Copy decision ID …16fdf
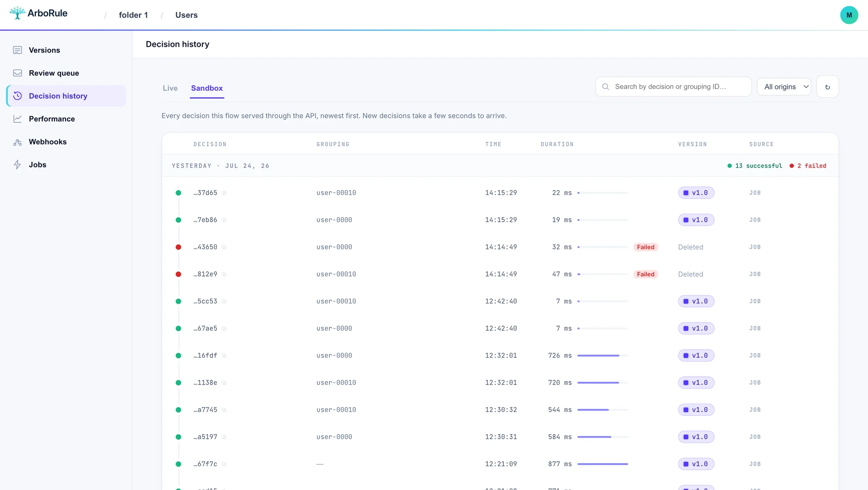This screenshot has width=868, height=490. point(224,356)
